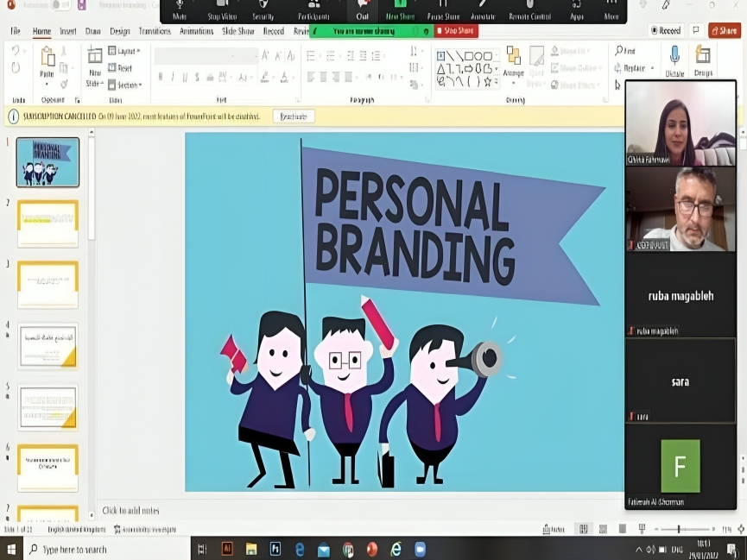
Task: Switch to the Draw tab
Action: tap(93, 31)
